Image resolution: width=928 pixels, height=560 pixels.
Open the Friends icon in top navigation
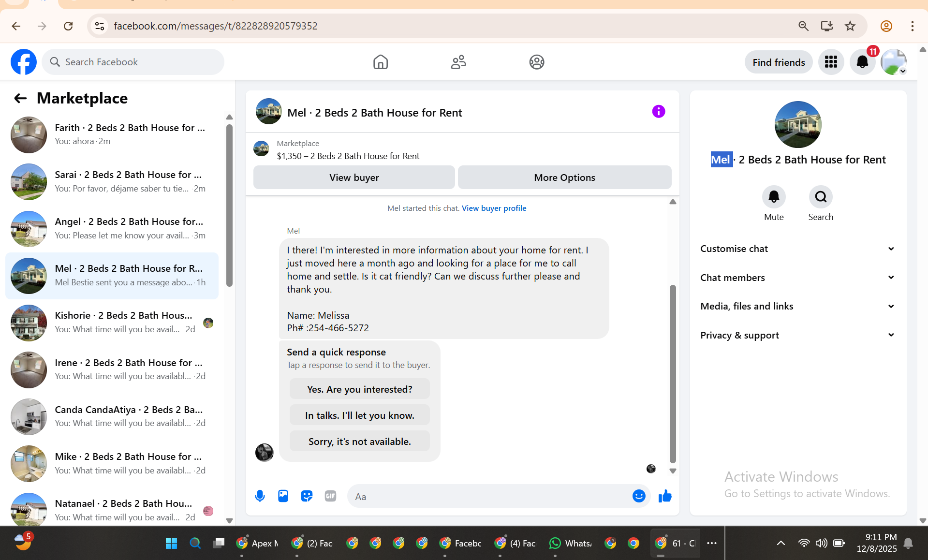pos(458,62)
